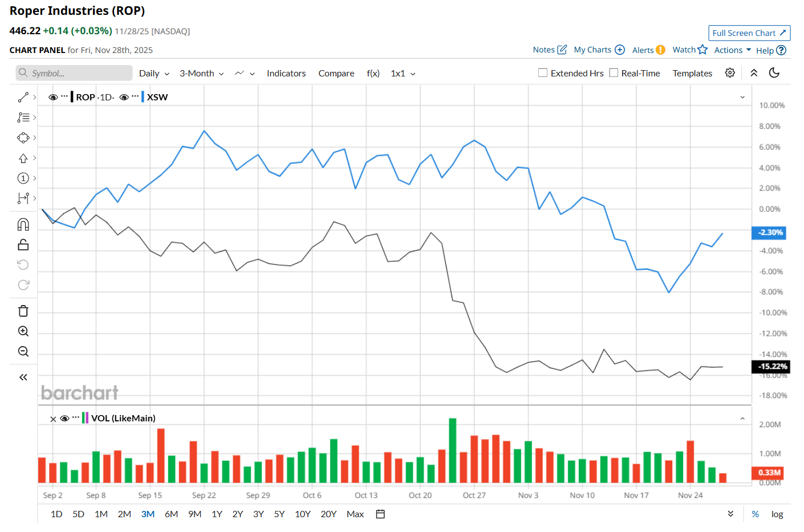This screenshot has width=804, height=532.
Task: Switch to log scale
Action: coord(777,514)
